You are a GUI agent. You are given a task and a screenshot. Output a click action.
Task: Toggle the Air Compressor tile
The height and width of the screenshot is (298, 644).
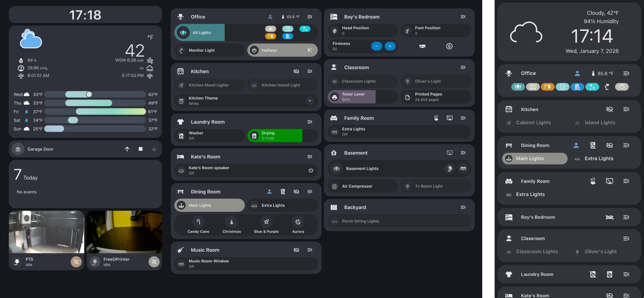363,186
